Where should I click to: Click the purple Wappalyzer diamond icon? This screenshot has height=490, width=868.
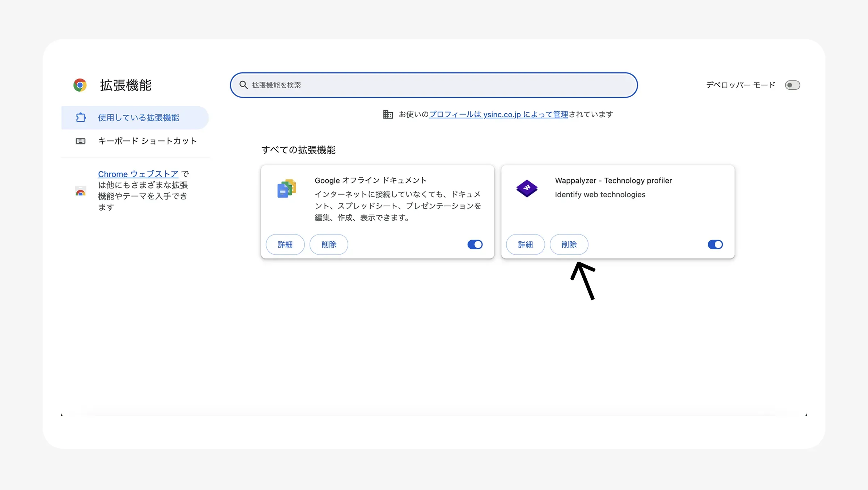tap(527, 188)
